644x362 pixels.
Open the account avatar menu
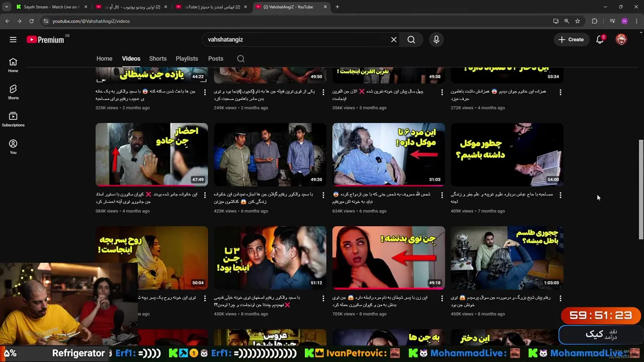pos(621,40)
